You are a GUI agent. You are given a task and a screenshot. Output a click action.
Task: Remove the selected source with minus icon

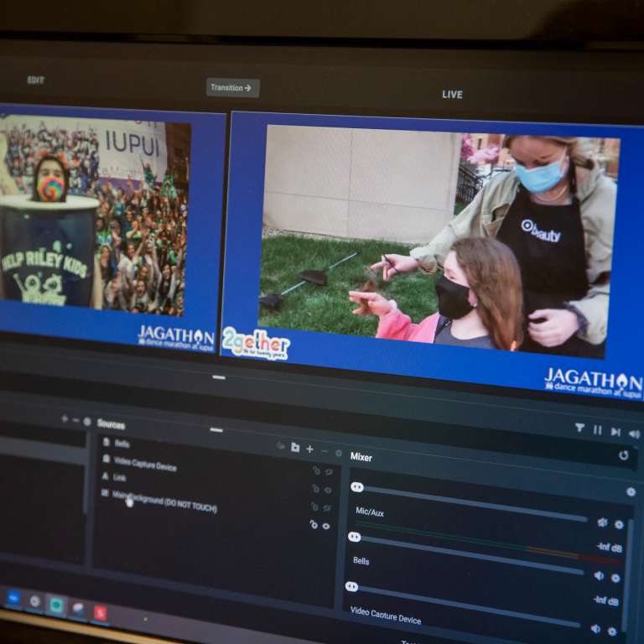(324, 451)
